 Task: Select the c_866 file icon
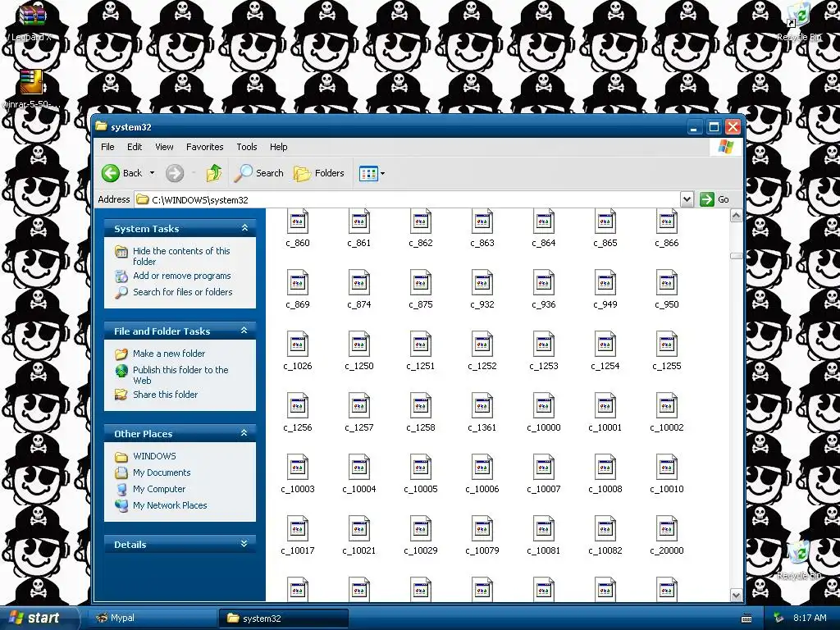667,221
